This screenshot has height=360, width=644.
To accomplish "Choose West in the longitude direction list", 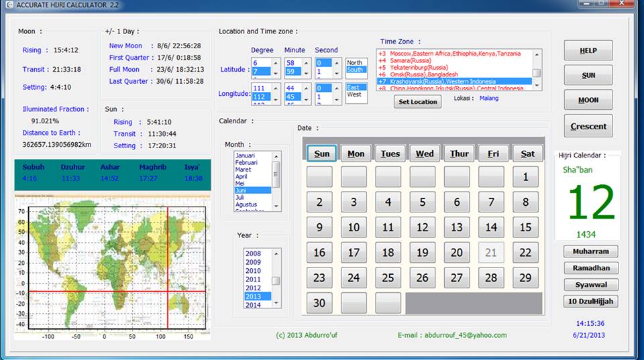I will coord(355,95).
